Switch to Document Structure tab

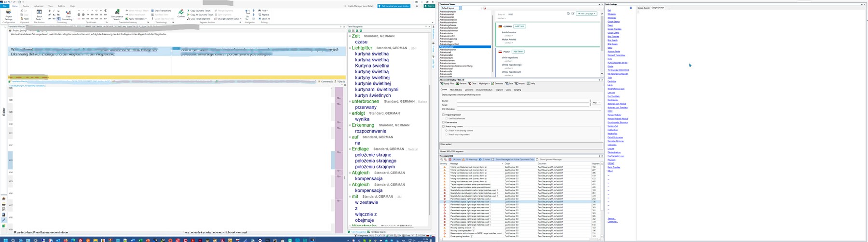[484, 90]
